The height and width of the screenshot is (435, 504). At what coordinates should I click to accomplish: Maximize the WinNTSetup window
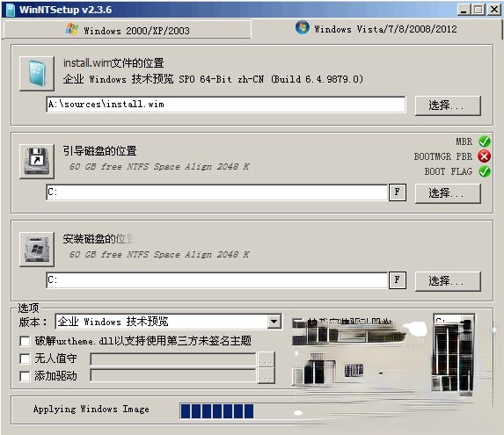pos(478,10)
